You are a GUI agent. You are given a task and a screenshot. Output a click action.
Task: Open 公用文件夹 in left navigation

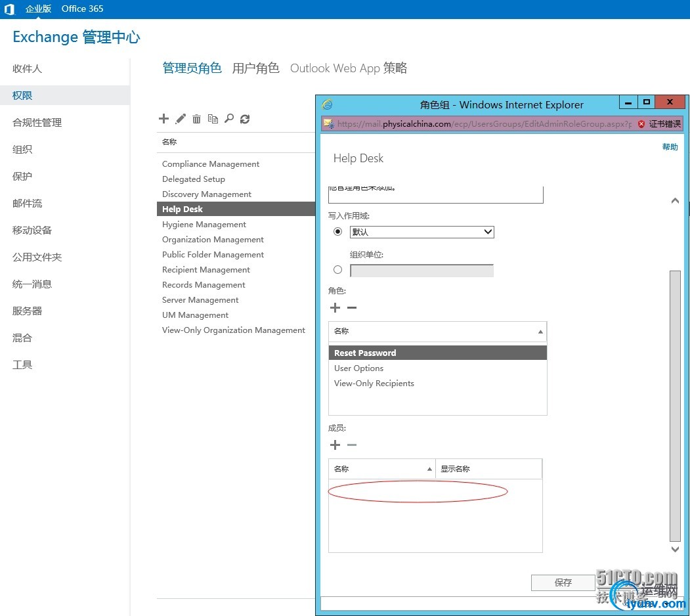37,257
